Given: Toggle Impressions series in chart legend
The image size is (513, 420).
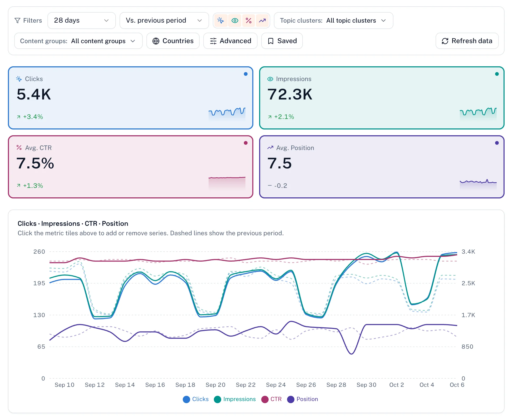Looking at the screenshot, I should tap(235, 399).
